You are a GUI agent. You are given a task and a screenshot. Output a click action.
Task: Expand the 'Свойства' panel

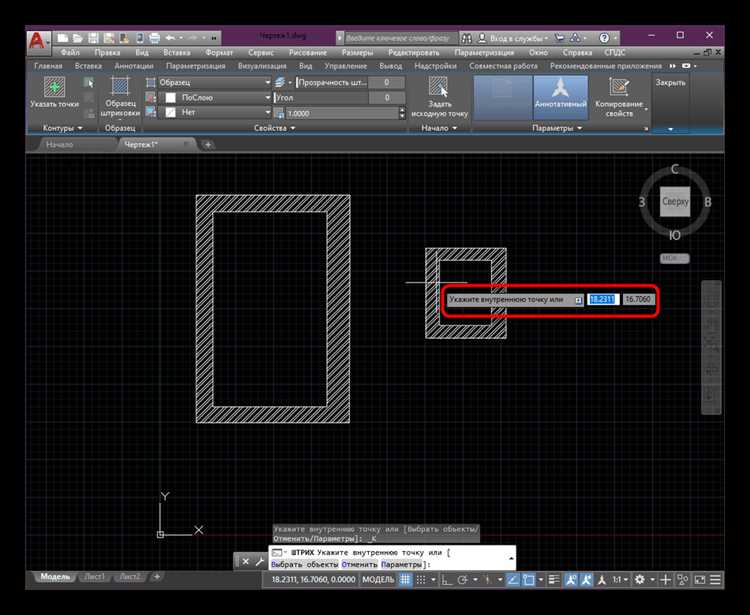click(x=275, y=128)
